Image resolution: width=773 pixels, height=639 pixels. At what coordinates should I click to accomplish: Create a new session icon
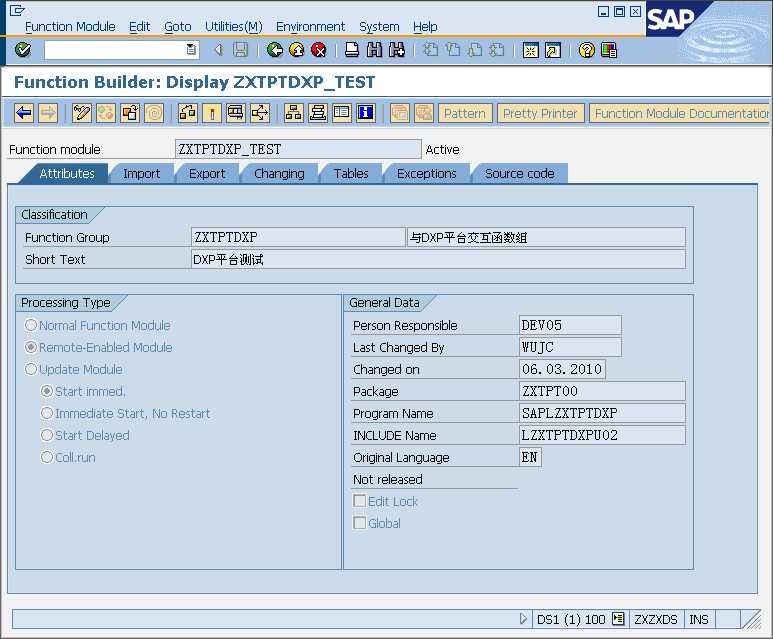(531, 50)
